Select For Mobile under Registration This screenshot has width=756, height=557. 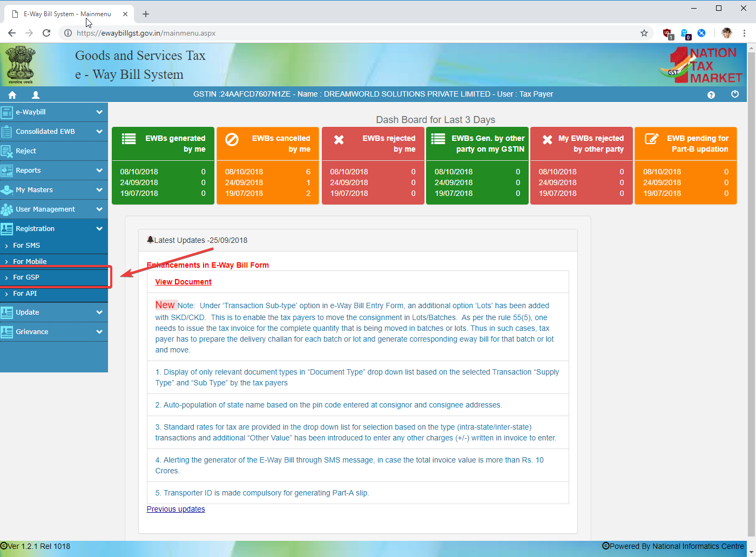[x=54, y=261]
